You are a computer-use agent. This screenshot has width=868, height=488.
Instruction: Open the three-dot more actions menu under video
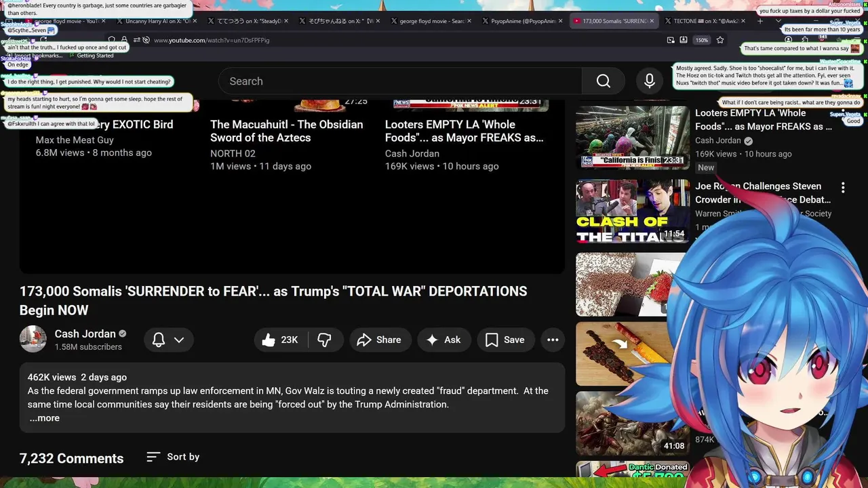coord(553,340)
